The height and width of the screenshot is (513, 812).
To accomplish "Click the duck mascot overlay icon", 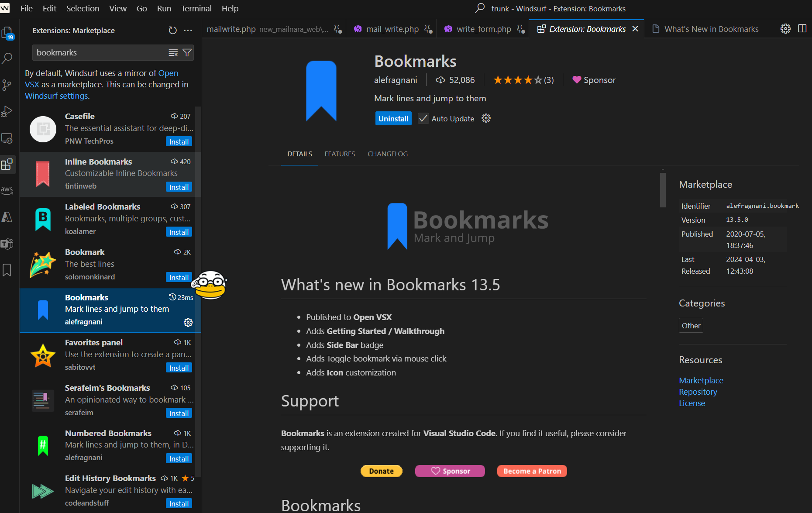I will click(210, 285).
